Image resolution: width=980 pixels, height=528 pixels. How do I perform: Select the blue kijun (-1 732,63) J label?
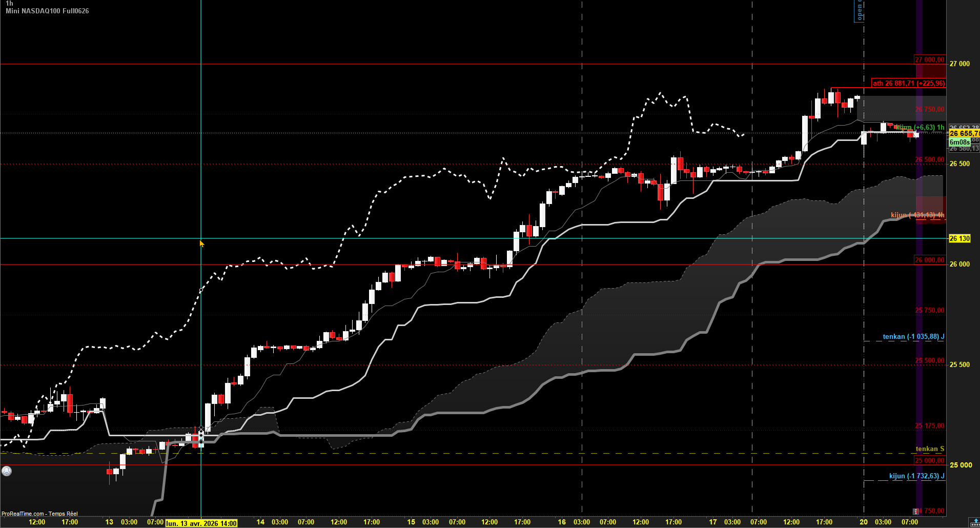916,476
